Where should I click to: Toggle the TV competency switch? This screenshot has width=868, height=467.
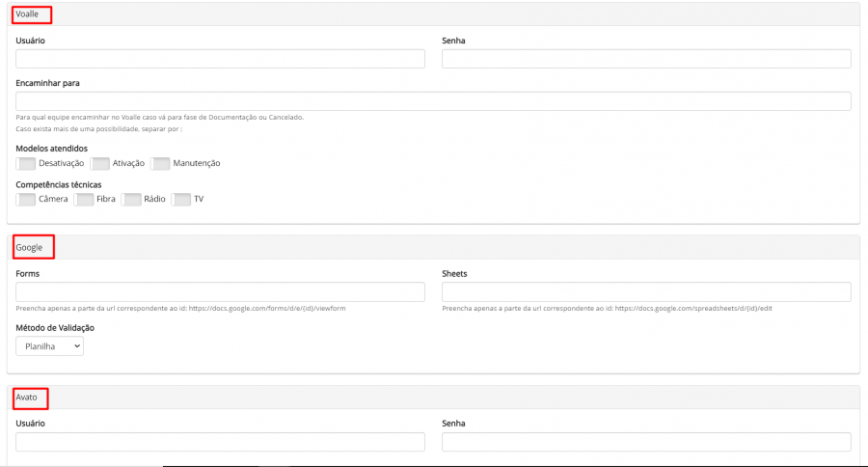coord(180,200)
